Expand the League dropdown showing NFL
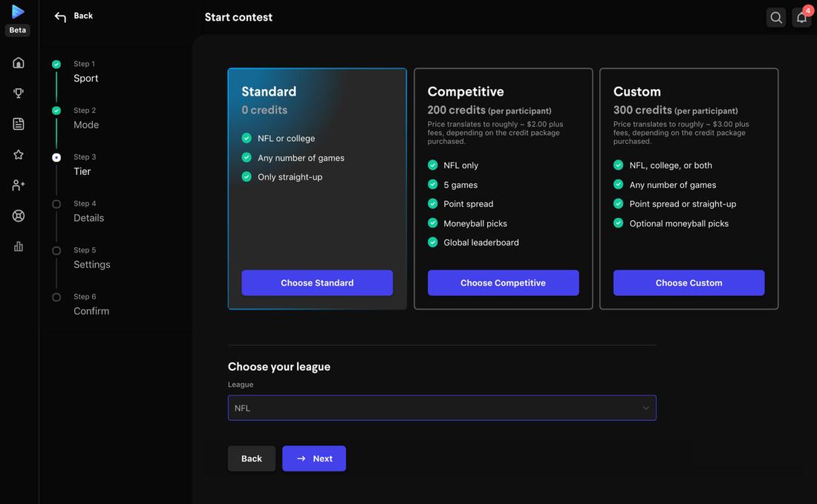817x504 pixels. pyautogui.click(x=442, y=407)
